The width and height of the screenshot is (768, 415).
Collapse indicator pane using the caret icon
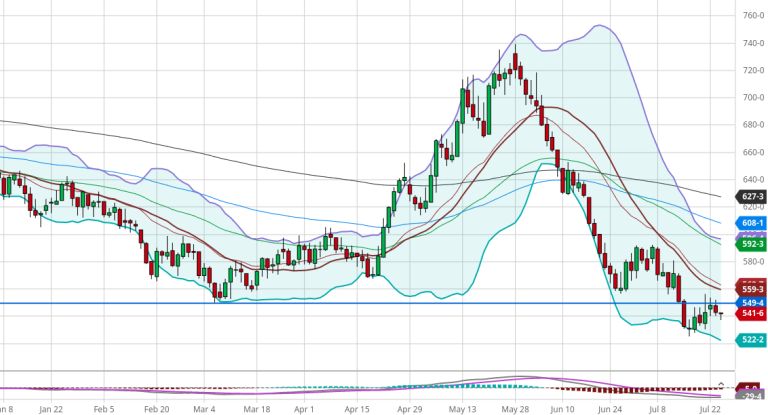point(722,385)
